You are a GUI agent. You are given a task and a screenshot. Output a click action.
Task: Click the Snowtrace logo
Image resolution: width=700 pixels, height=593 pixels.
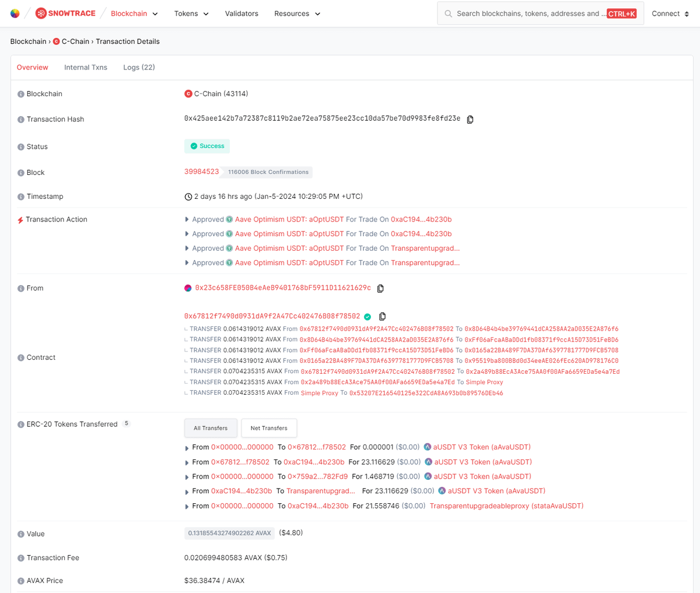point(65,13)
